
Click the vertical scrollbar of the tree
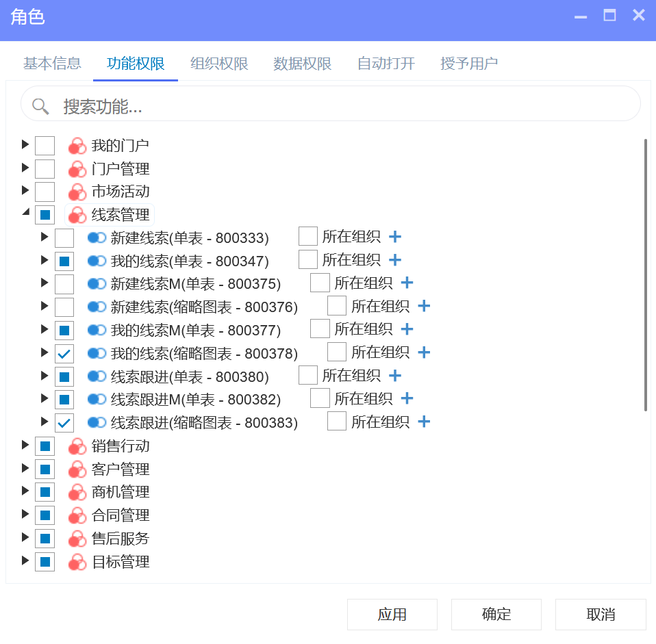[x=646, y=274]
